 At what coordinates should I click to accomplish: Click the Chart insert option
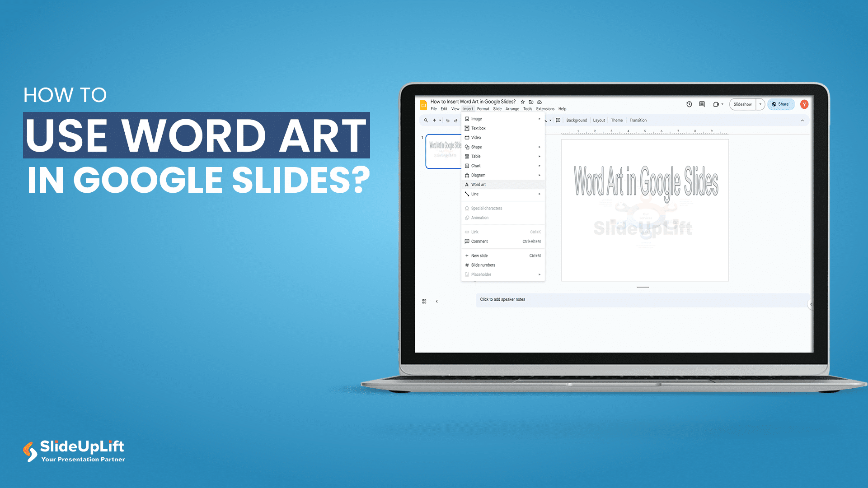476,165
